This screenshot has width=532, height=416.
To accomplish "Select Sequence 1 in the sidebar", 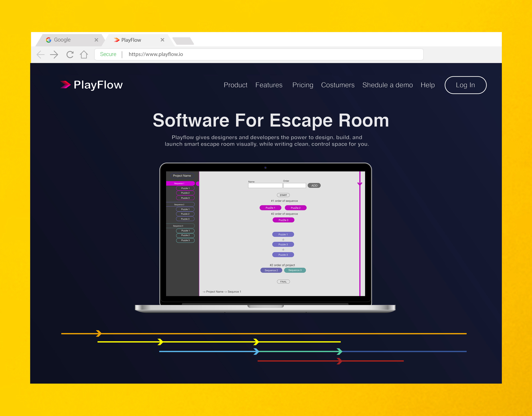I will coord(181,183).
